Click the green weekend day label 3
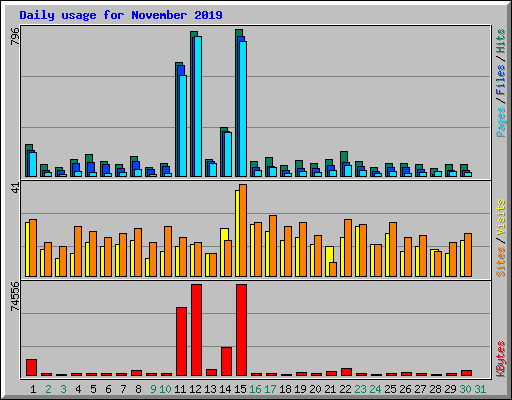Screen dimensions: 512x400 click(63, 389)
